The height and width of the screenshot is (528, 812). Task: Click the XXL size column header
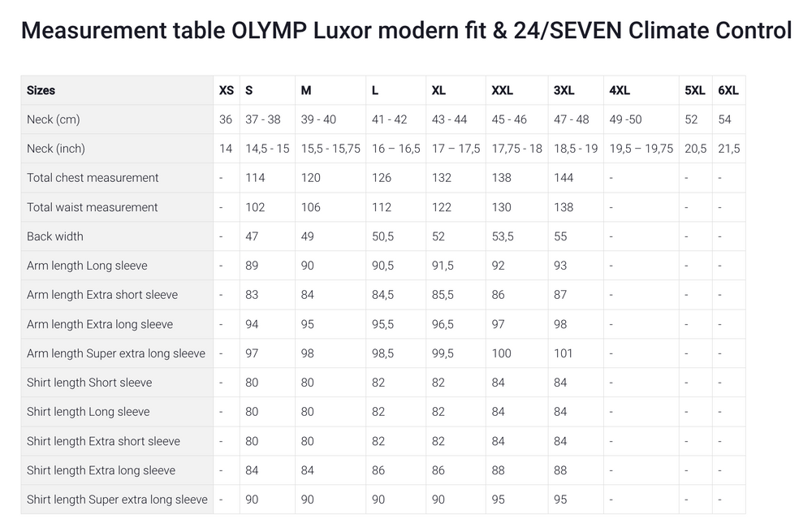tap(503, 90)
